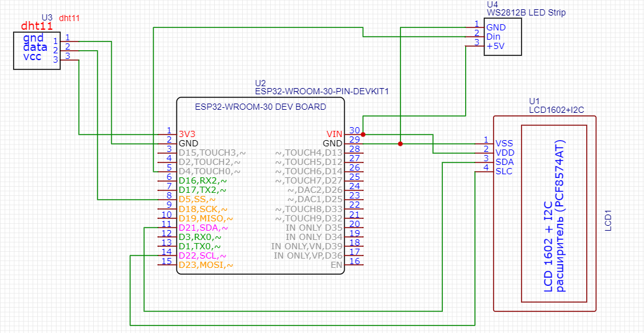The image size is (644, 333).
Task: Click the EN pin on the ESP32
Action: click(x=337, y=265)
